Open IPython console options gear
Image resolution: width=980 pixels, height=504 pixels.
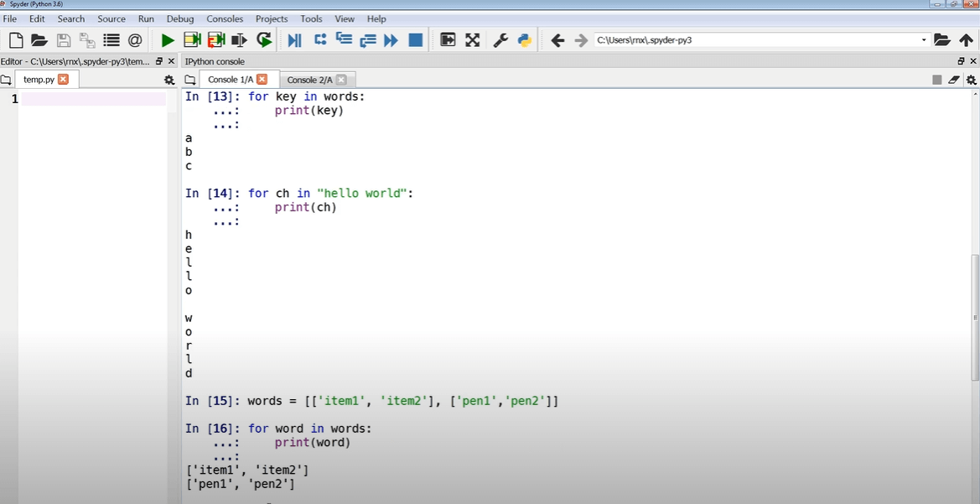click(x=971, y=80)
